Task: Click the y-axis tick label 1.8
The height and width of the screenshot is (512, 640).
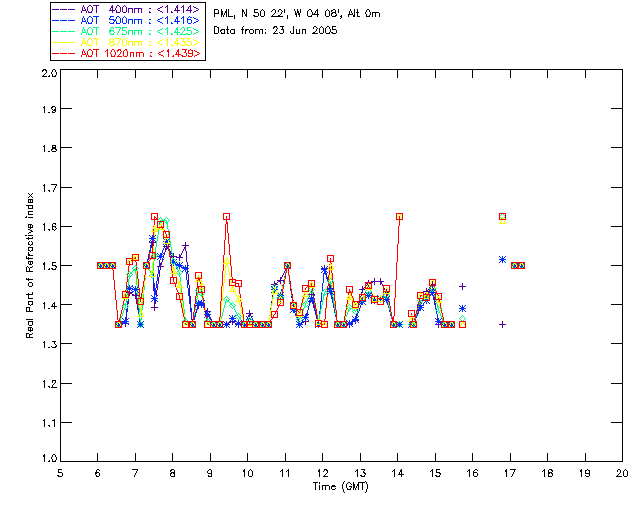Action: click(49, 148)
